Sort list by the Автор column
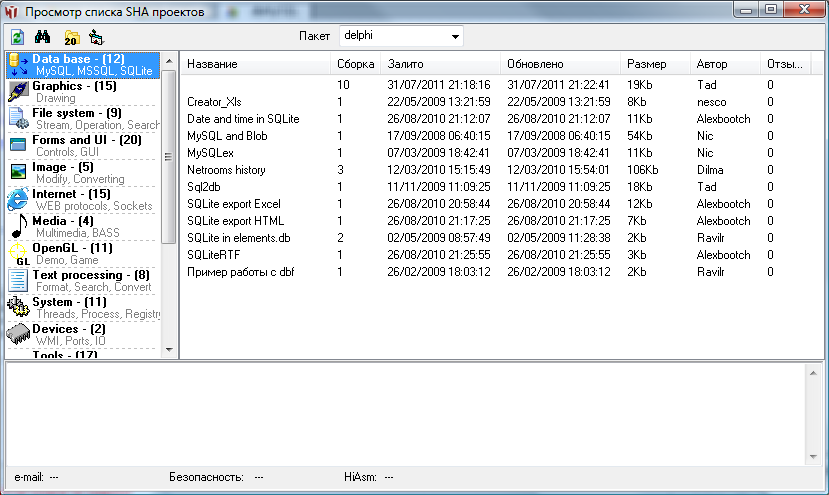Screen dimensions: 829x495 coord(724,64)
